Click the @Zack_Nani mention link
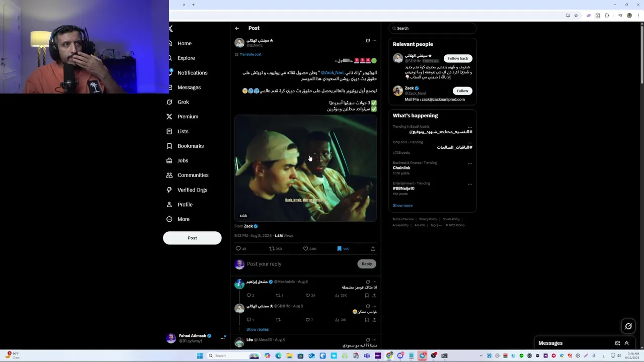 click(333, 72)
